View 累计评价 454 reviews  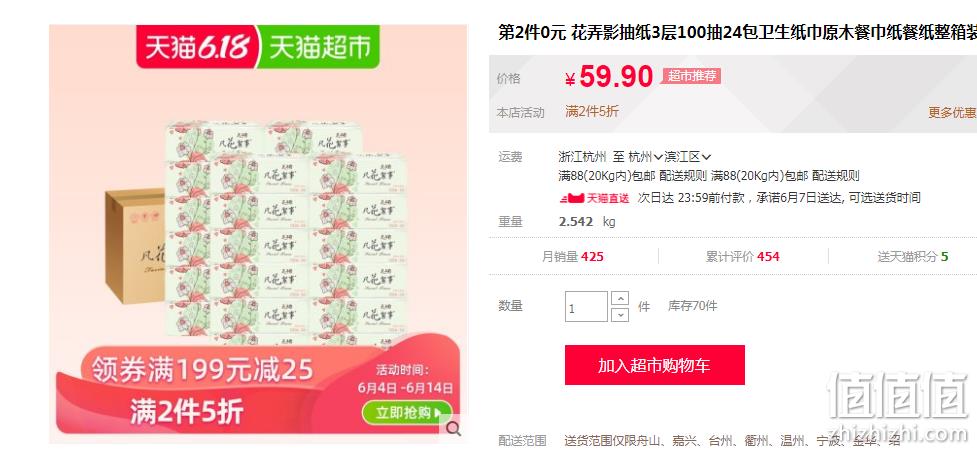coord(743,257)
